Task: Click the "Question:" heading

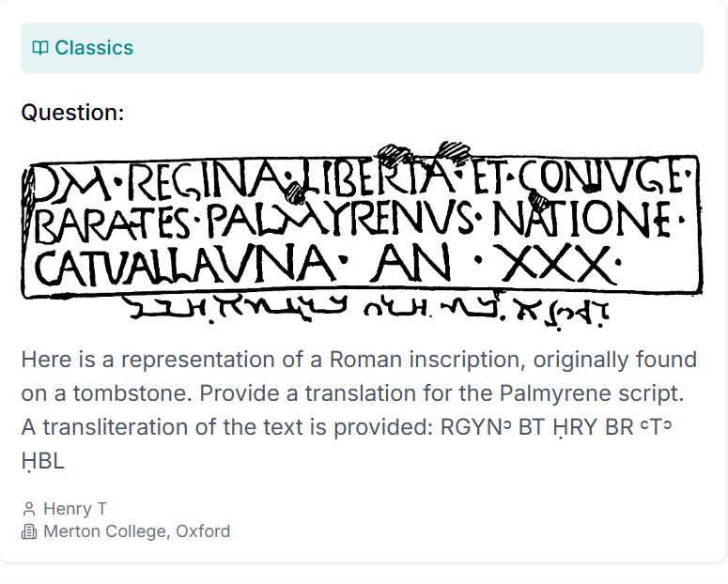Action: [x=72, y=113]
